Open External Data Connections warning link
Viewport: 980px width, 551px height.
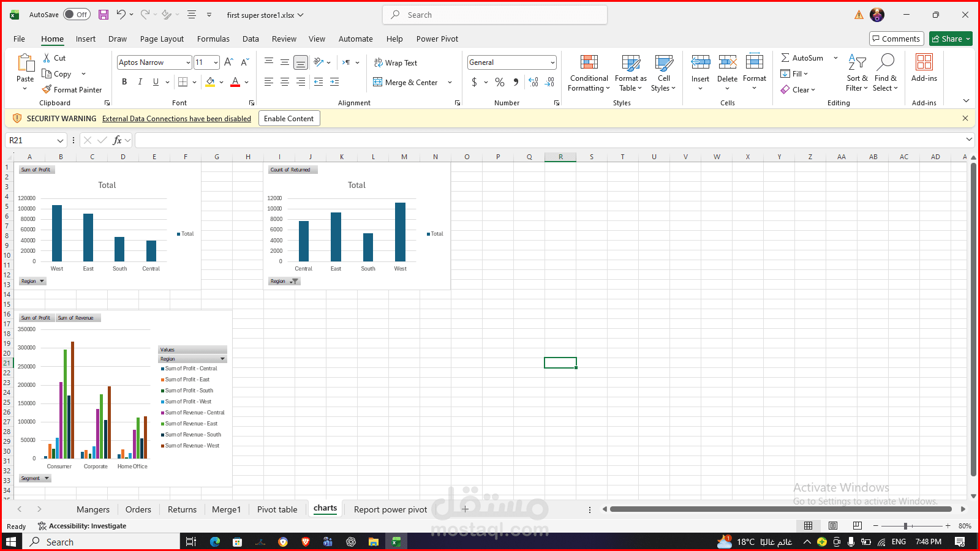[177, 118]
